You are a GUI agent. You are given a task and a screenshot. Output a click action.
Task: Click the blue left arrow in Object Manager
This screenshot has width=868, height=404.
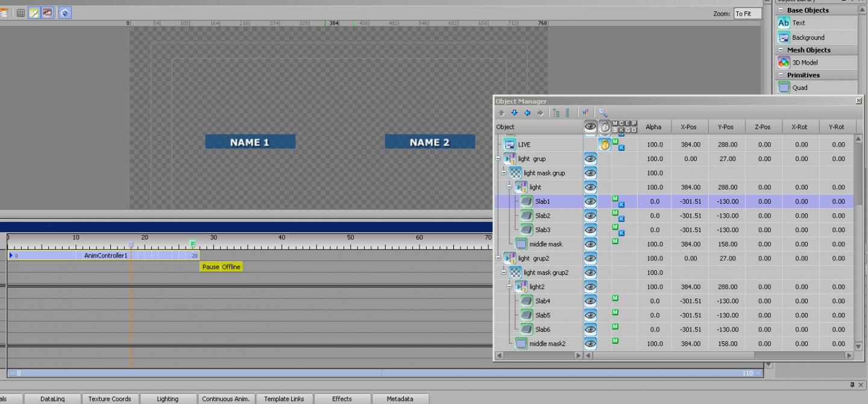[x=527, y=113]
